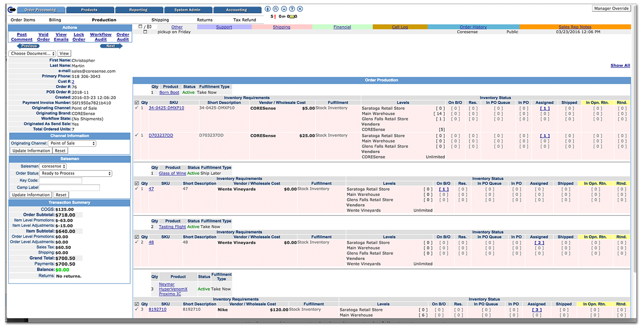
Task: Expand the Order Status dropdown
Action: tap(76, 173)
